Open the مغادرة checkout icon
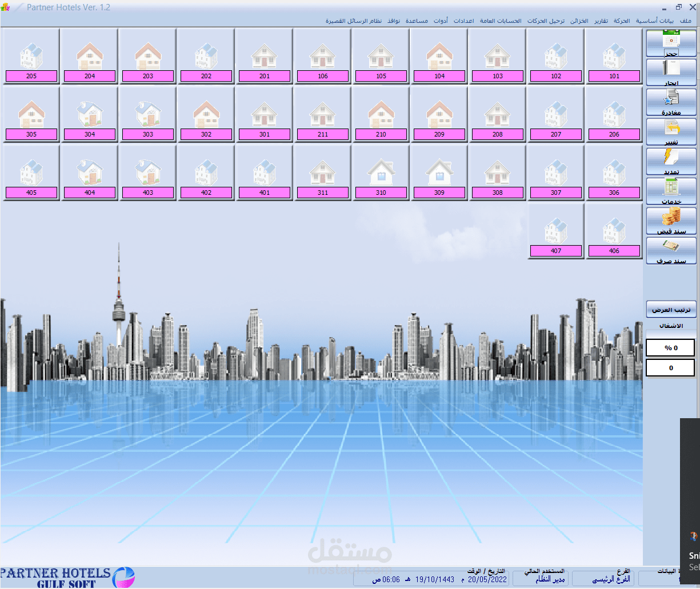Image resolution: width=700 pixels, height=589 pixels. [671, 103]
